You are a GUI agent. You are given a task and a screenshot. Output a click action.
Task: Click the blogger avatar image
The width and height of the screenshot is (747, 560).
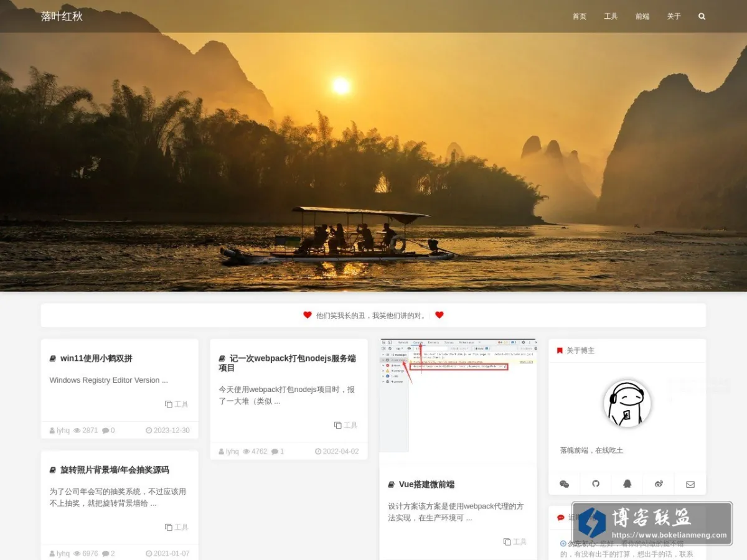point(627,403)
